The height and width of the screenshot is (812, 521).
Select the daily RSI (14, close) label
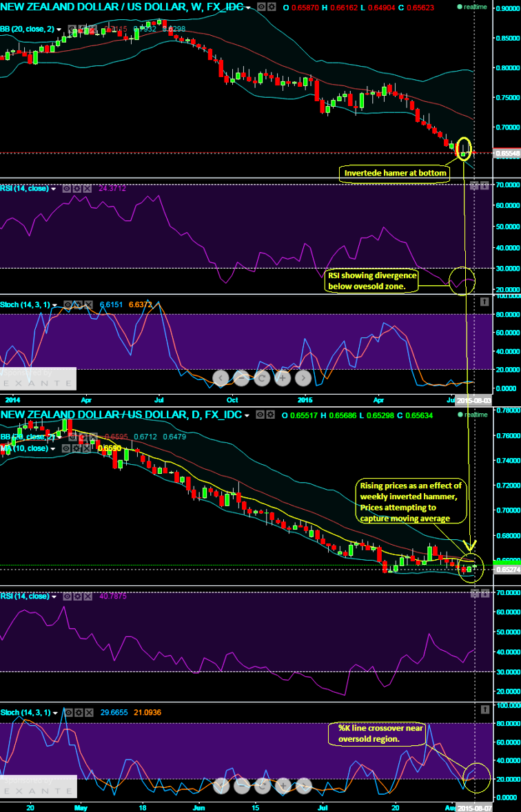tap(24, 596)
